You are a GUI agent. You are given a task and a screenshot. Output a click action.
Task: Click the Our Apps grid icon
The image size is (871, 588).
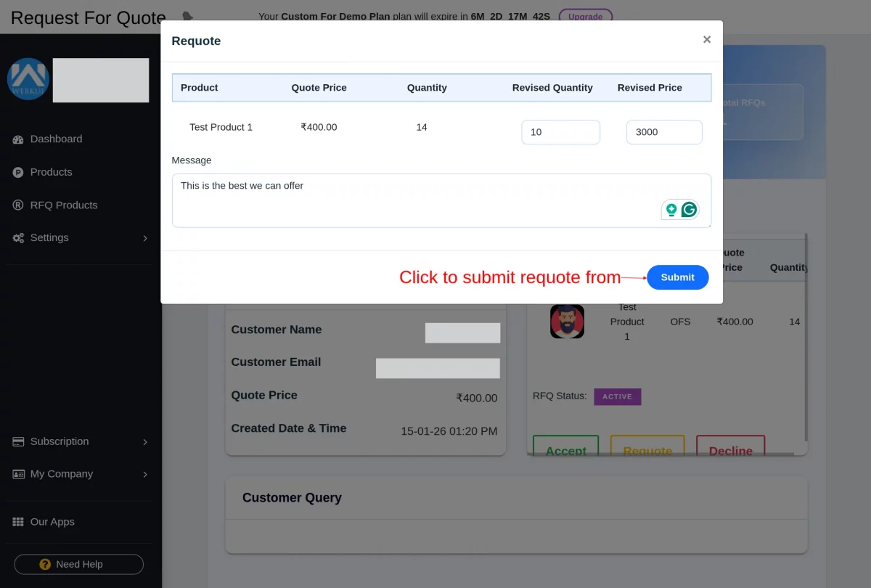18,522
